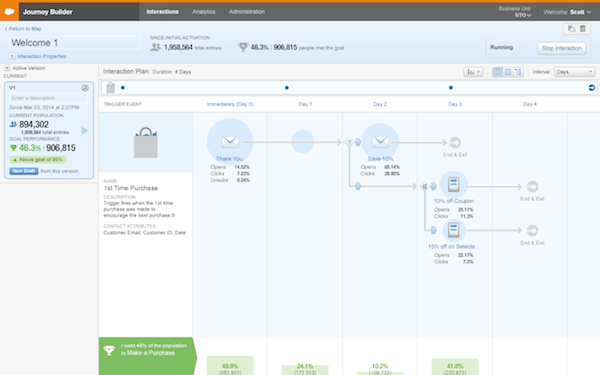Image resolution: width=600 pixels, height=375 pixels.
Task: Click the third timeline dot marker
Action: click(x=451, y=88)
